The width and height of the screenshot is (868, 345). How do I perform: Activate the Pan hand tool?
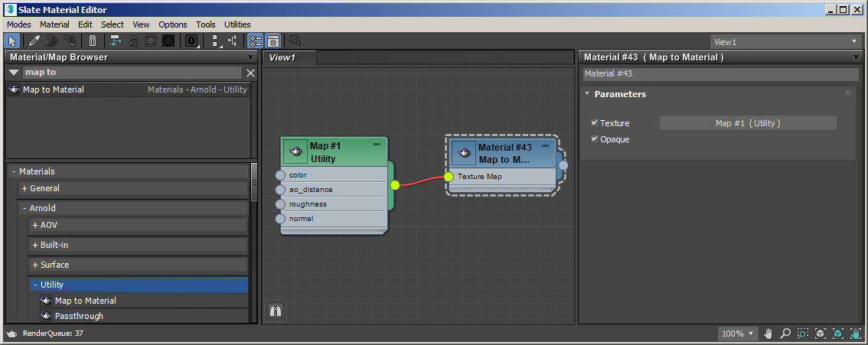coord(768,334)
